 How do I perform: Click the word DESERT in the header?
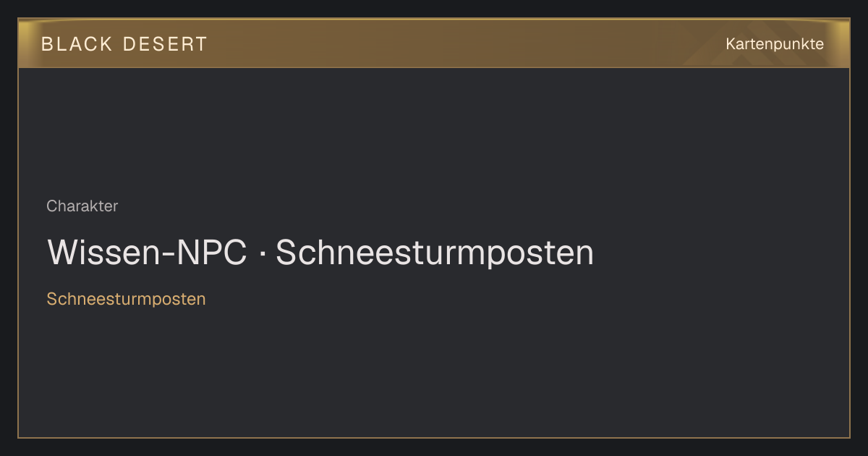[166, 44]
